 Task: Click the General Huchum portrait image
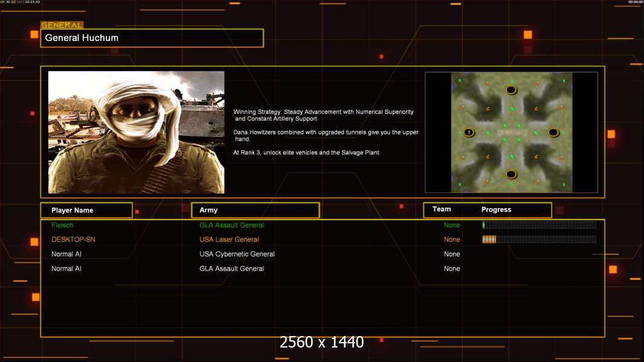pos(136,132)
